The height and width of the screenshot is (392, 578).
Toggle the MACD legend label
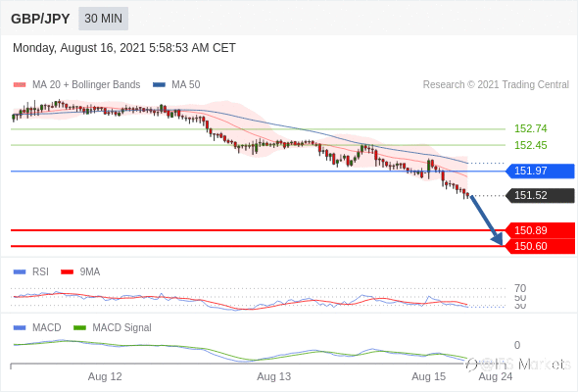tap(46, 327)
